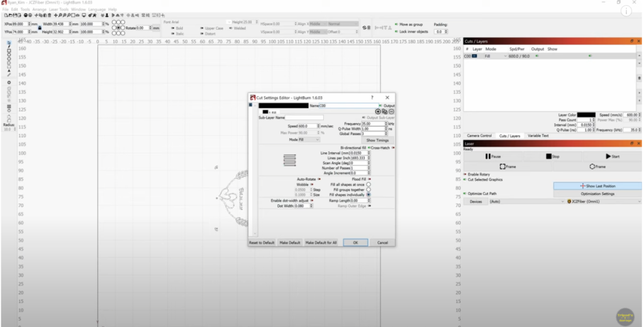
Task: Select Fill all shapes at once
Action: pos(369,184)
